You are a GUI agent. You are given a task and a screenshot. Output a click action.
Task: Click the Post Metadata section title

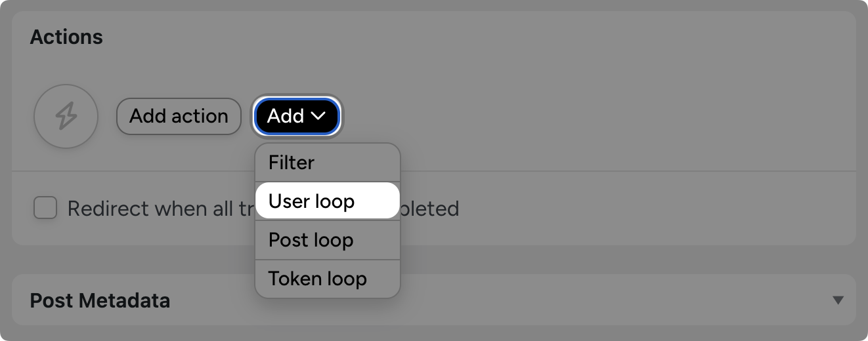coord(100,300)
